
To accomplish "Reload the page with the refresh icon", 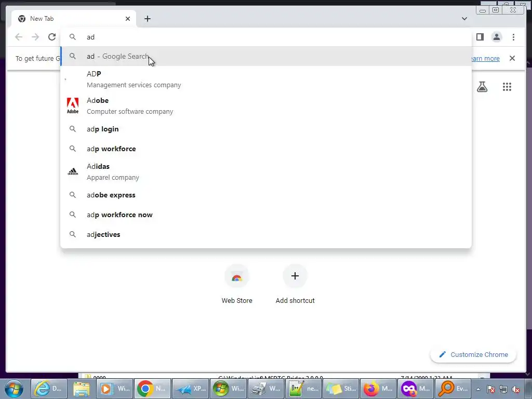I will (52, 37).
